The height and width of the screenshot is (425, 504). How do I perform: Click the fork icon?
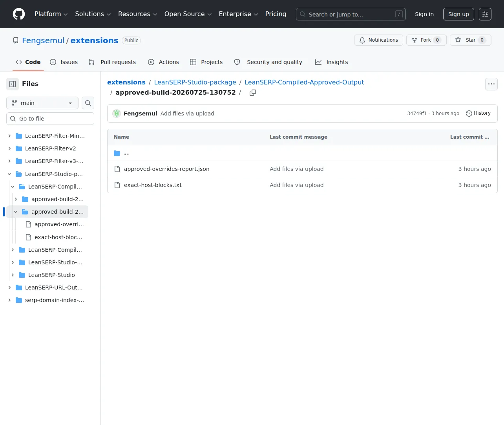[415, 40]
